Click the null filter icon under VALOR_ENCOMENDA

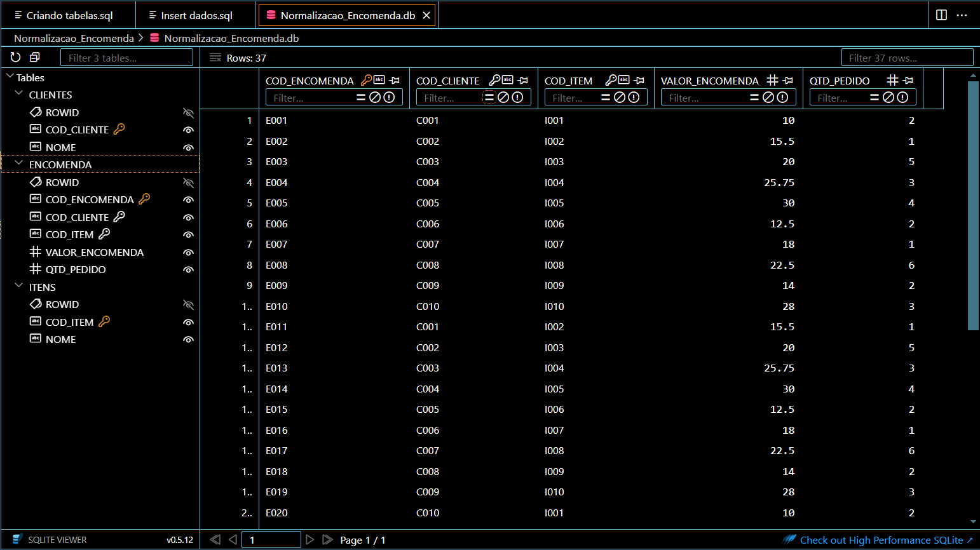coord(768,97)
